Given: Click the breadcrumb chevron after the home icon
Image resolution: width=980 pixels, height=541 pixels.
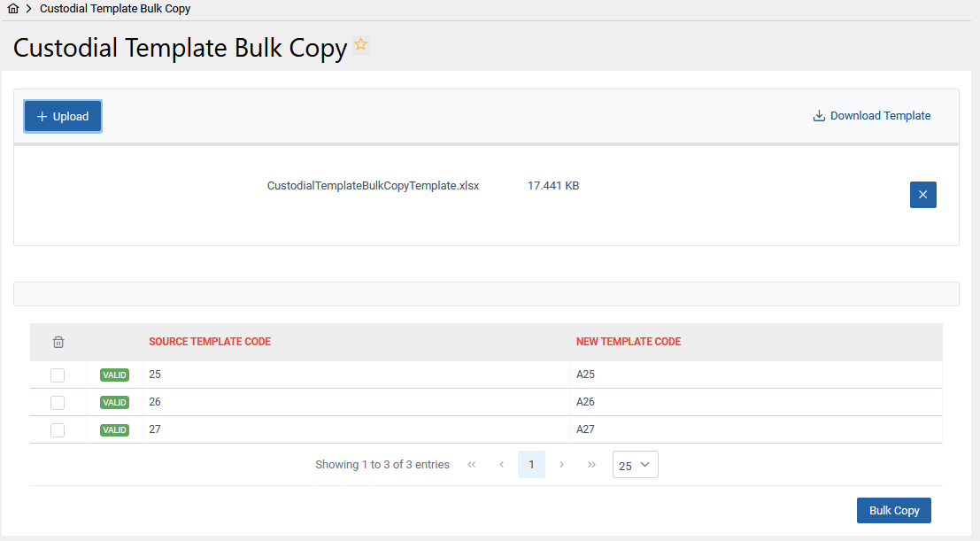Looking at the screenshot, I should (x=27, y=9).
